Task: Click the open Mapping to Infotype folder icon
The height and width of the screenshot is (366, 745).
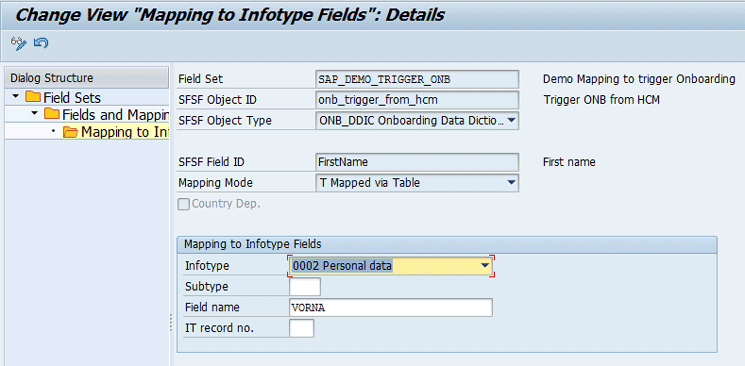Action: [70, 132]
